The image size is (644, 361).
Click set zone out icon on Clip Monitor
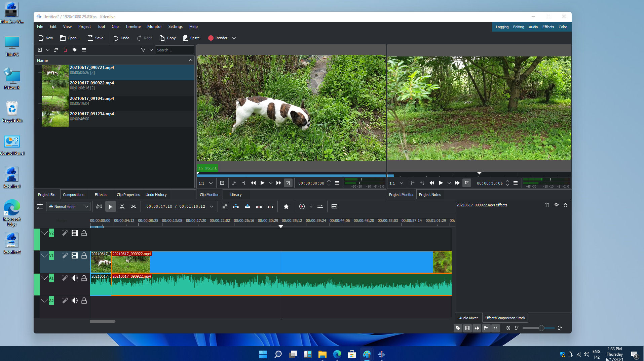pyautogui.click(x=243, y=183)
